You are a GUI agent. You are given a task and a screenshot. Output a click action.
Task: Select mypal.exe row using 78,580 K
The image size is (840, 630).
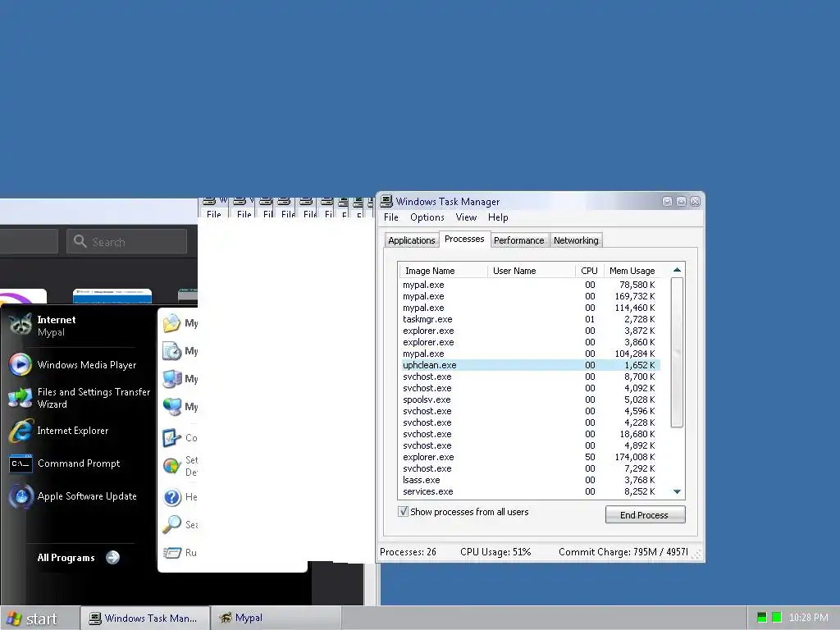coord(531,285)
